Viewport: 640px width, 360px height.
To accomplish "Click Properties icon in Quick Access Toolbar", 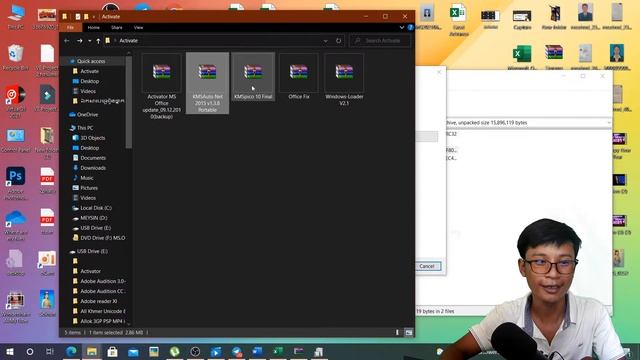I will pos(78,17).
